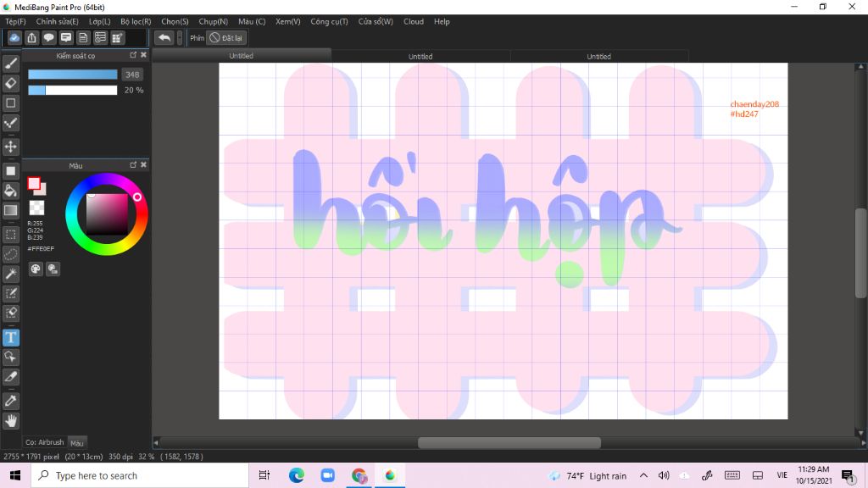
Task: Click the speech bubble toolbar icon
Action: click(48, 37)
